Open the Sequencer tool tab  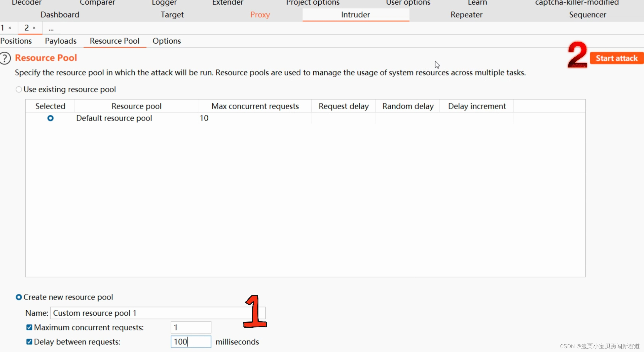587,15
